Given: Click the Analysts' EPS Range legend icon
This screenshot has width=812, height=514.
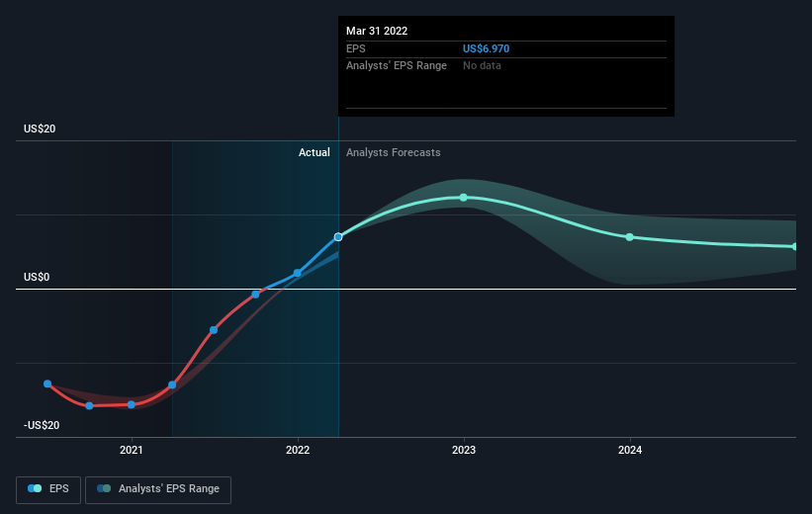Looking at the screenshot, I should [104, 488].
